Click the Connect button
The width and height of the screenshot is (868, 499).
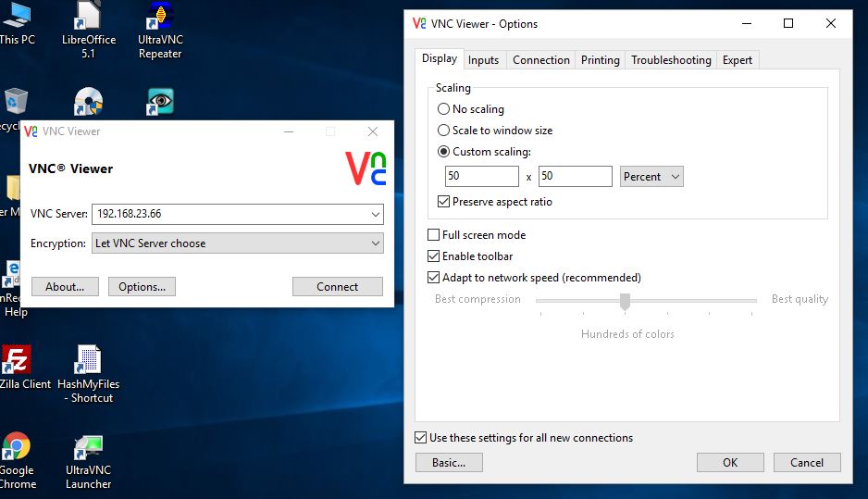tap(338, 287)
